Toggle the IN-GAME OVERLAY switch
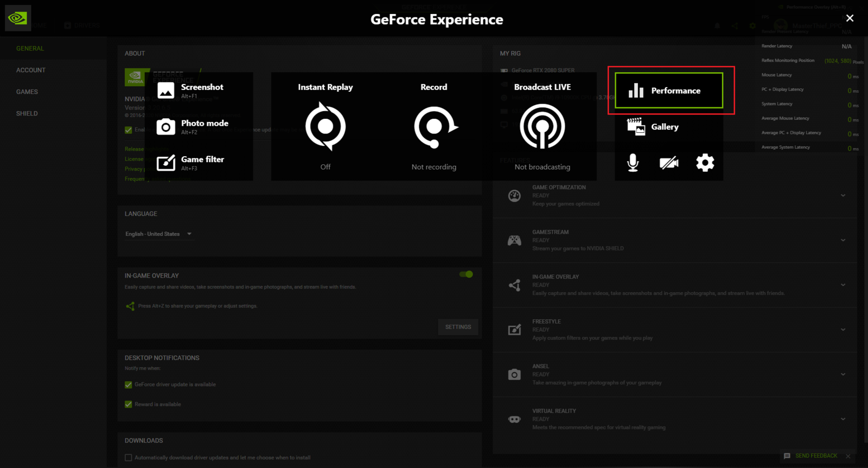 (466, 274)
